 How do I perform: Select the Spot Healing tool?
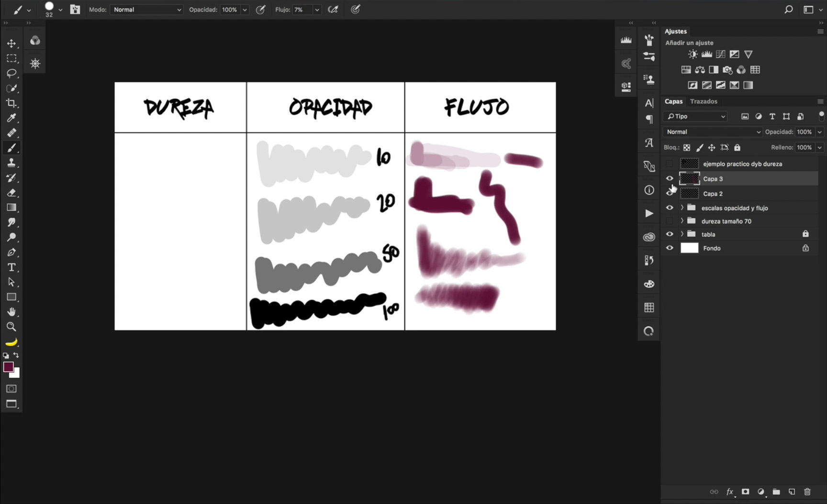tap(11, 132)
